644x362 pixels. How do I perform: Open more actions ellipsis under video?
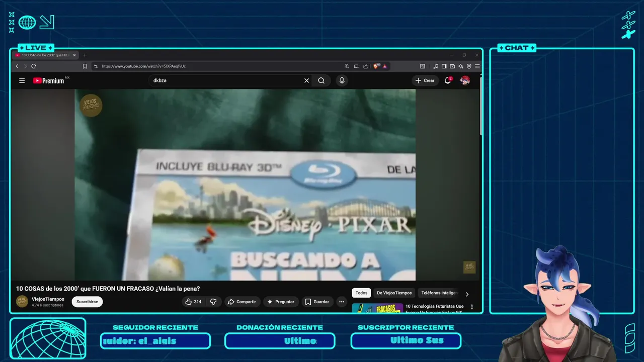tap(342, 302)
